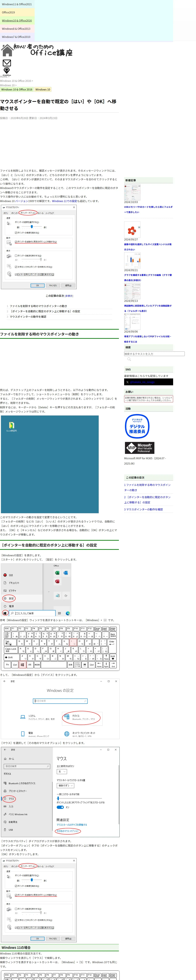Click the circled デバイス icon in the Windows の設定 image
The width and height of the screenshot is (196, 980).
click(x=67, y=717)
